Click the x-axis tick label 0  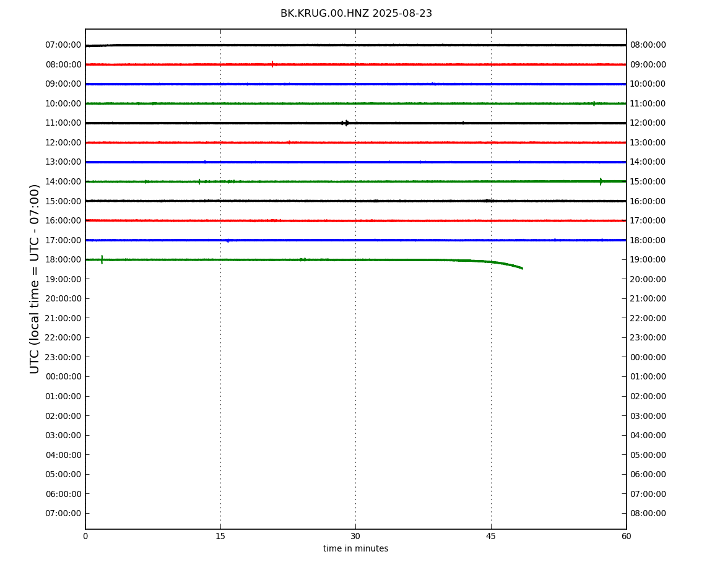pyautogui.click(x=85, y=536)
